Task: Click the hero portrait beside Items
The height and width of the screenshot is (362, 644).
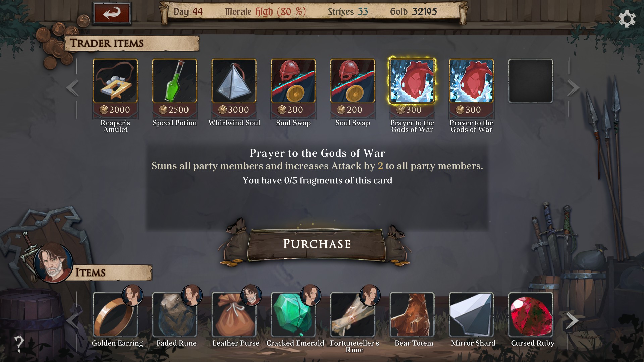Action: tap(53, 263)
